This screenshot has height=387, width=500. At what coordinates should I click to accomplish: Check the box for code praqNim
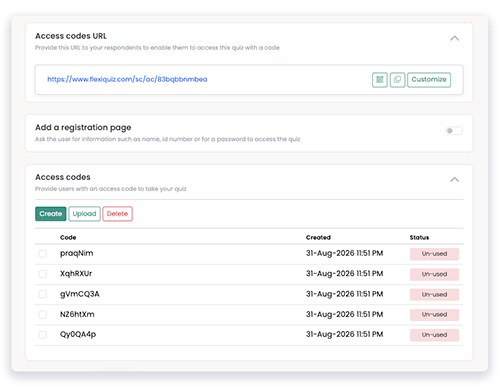[43, 254]
